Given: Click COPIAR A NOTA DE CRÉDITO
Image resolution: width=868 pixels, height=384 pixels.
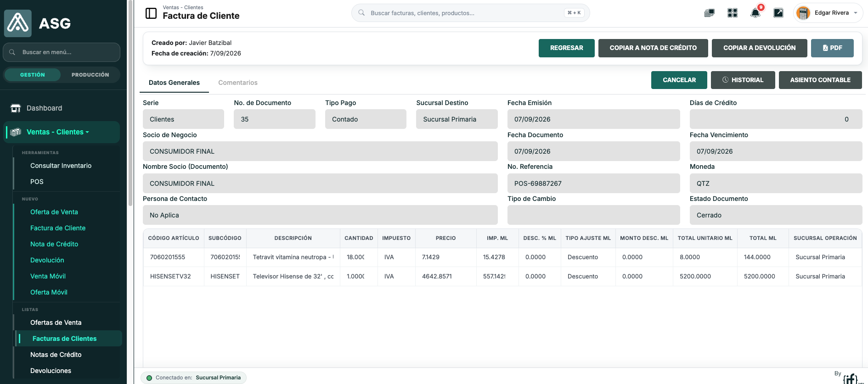Looking at the screenshot, I should point(653,48).
